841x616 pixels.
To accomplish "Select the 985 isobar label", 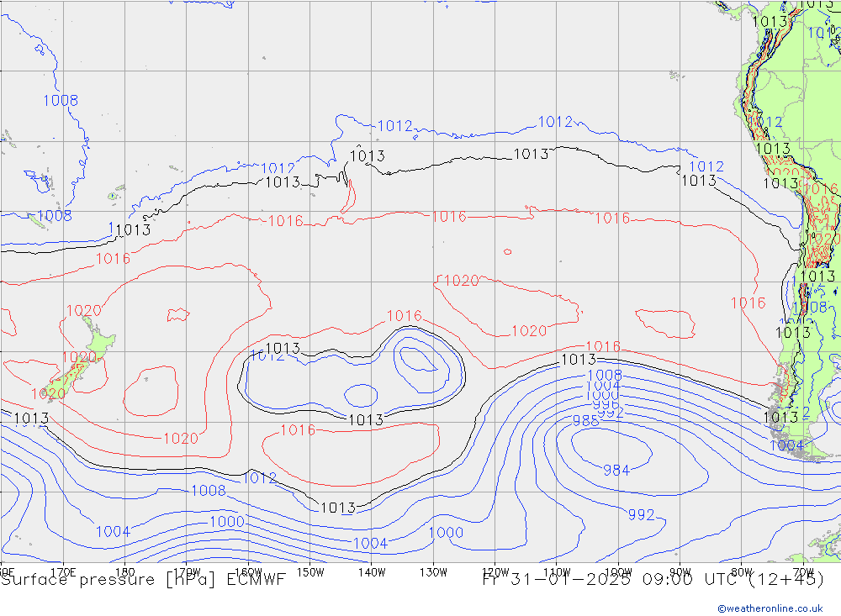I will 585,421.
